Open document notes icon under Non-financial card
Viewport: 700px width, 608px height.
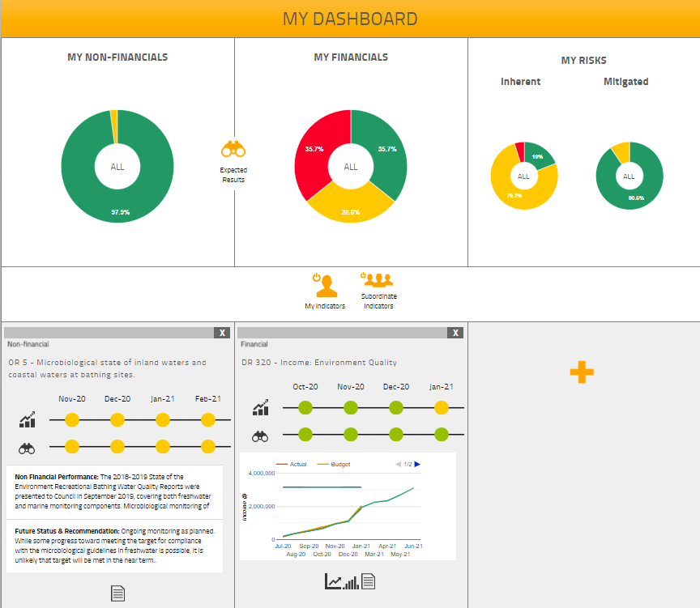(117, 593)
